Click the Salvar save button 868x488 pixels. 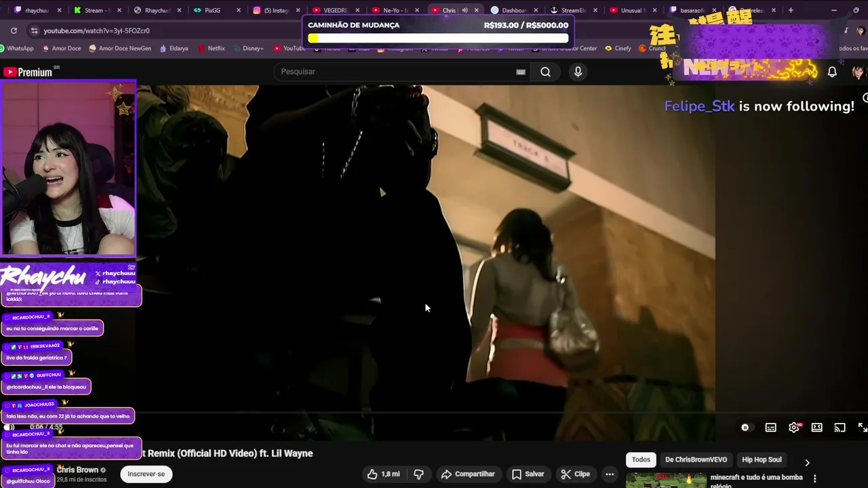point(528,474)
